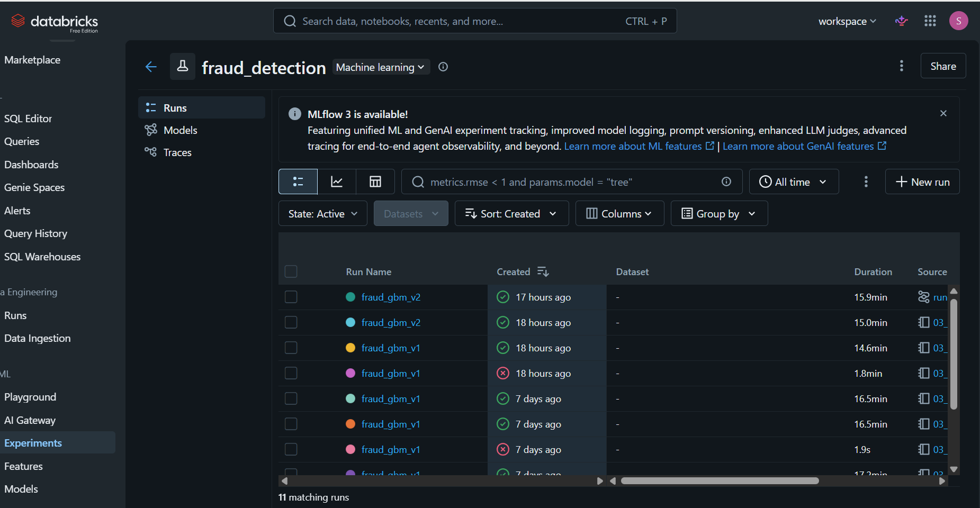
Task: Open Dashboards in the sidebar
Action: pyautogui.click(x=31, y=165)
